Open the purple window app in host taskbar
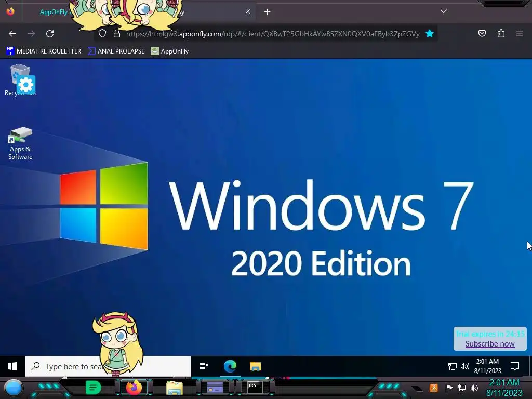The image size is (532, 399). coord(215,388)
